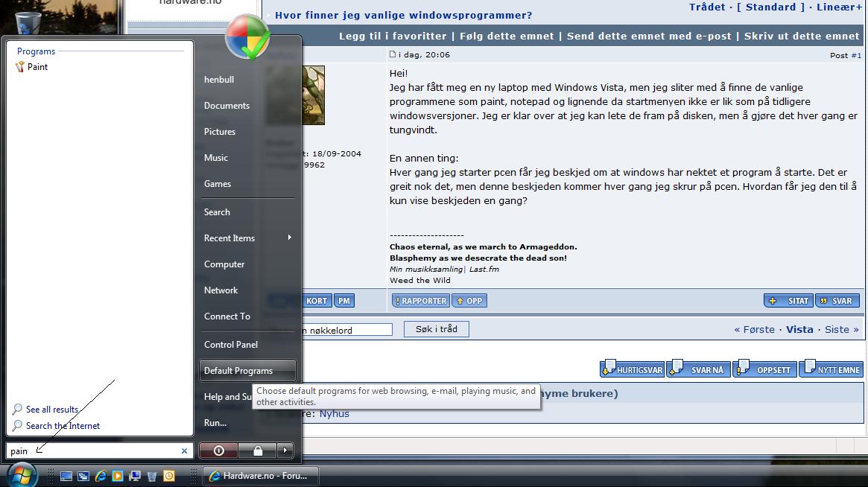
Task: Click the See all results magnifier link
Action: point(45,410)
